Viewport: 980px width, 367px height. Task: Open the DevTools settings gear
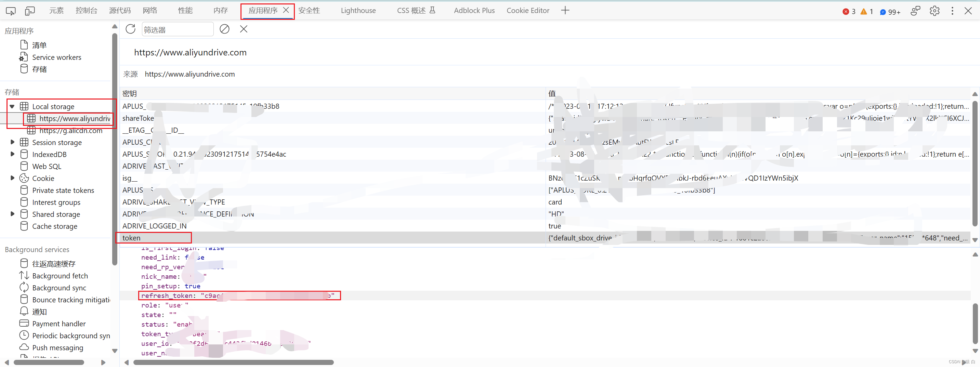[x=935, y=11]
